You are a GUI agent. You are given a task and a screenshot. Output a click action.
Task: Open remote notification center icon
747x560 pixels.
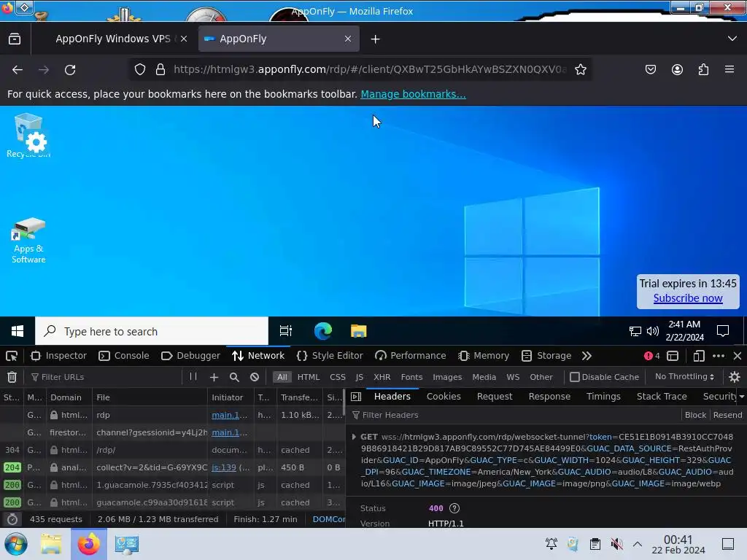723,331
